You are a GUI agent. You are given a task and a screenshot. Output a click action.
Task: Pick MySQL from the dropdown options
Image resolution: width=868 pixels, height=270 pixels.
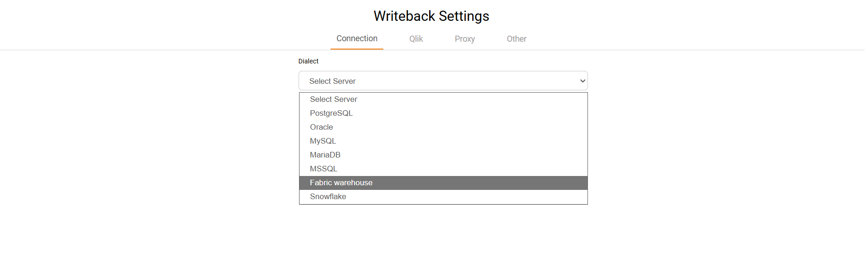(x=323, y=141)
